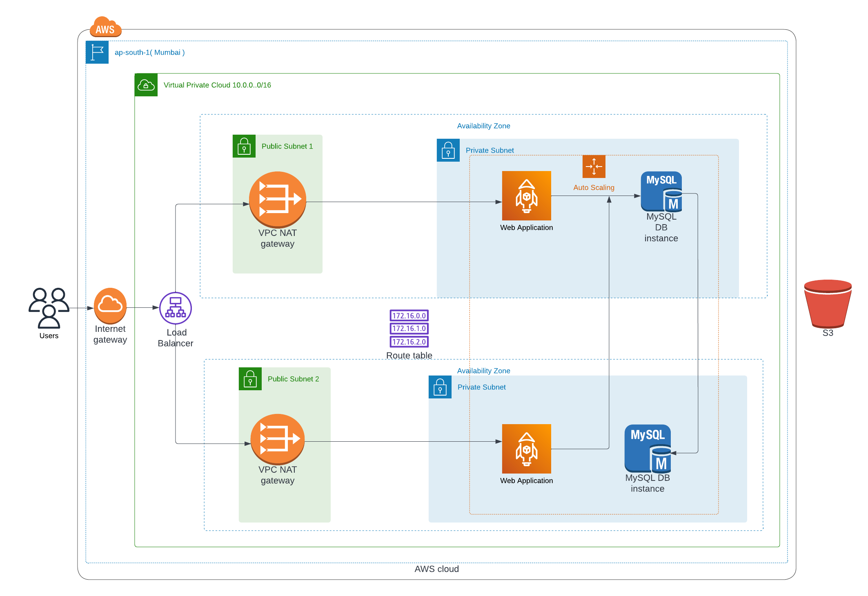Click the 172.16.0.0 route entry
868x596 pixels.
[x=409, y=315]
